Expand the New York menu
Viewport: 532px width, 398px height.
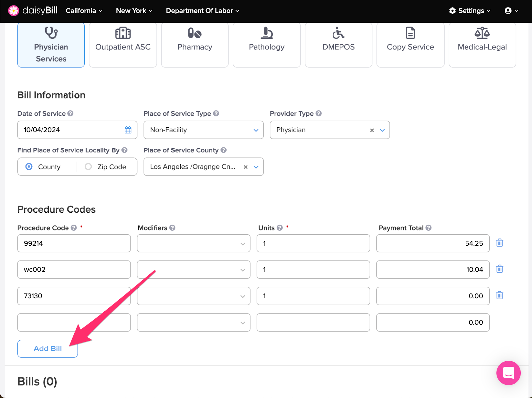click(x=134, y=11)
